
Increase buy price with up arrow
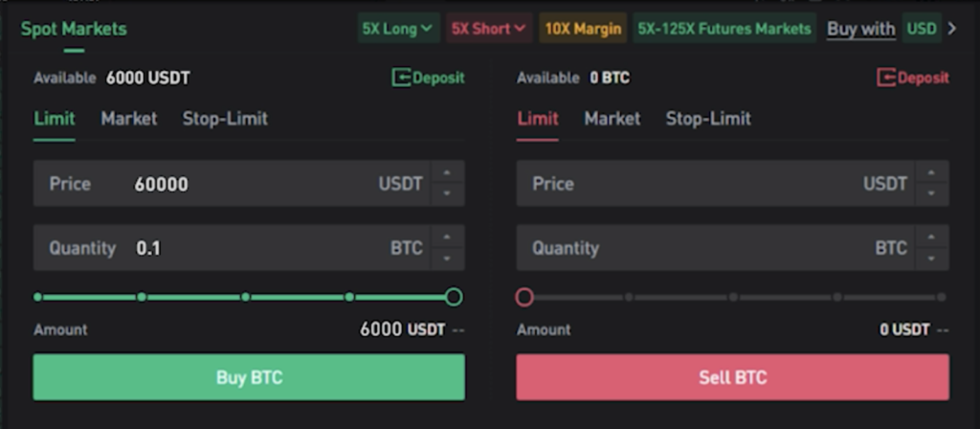448,172
